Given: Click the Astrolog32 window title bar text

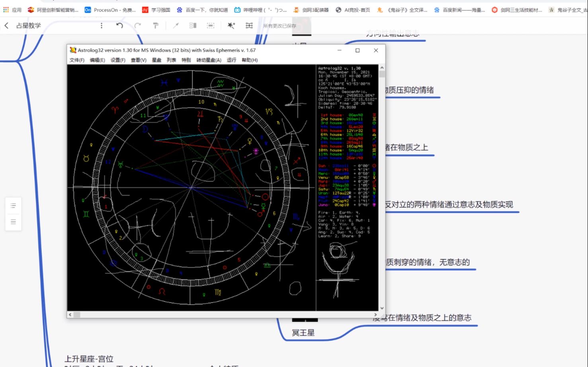Looking at the screenshot, I should (166, 50).
